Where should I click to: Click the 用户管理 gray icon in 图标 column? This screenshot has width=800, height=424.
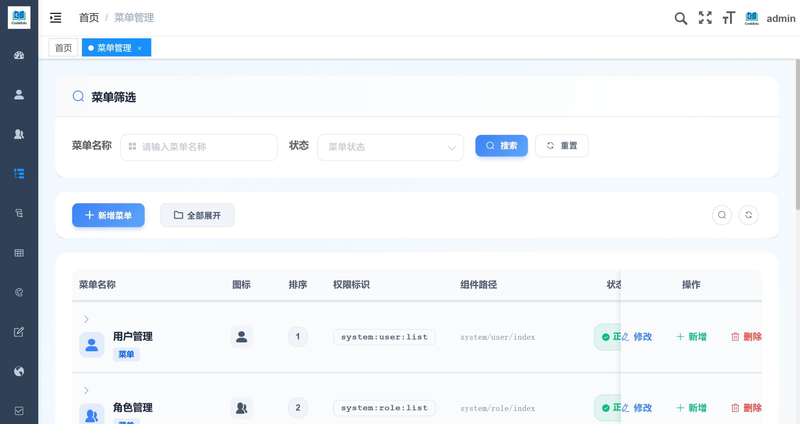(x=241, y=337)
